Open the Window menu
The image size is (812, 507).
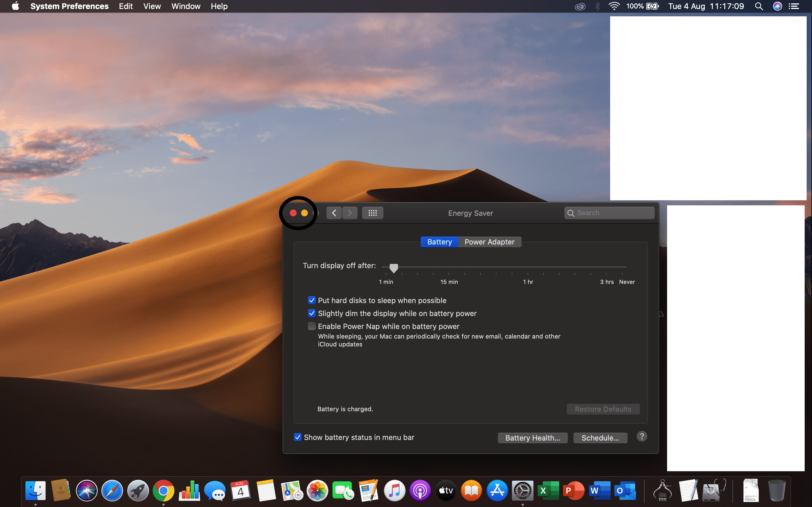186,6
